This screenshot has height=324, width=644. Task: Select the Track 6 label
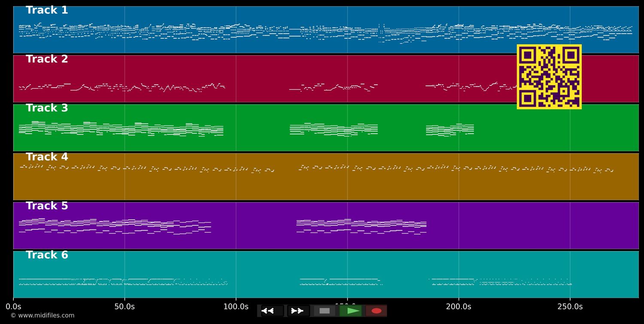pos(47,255)
